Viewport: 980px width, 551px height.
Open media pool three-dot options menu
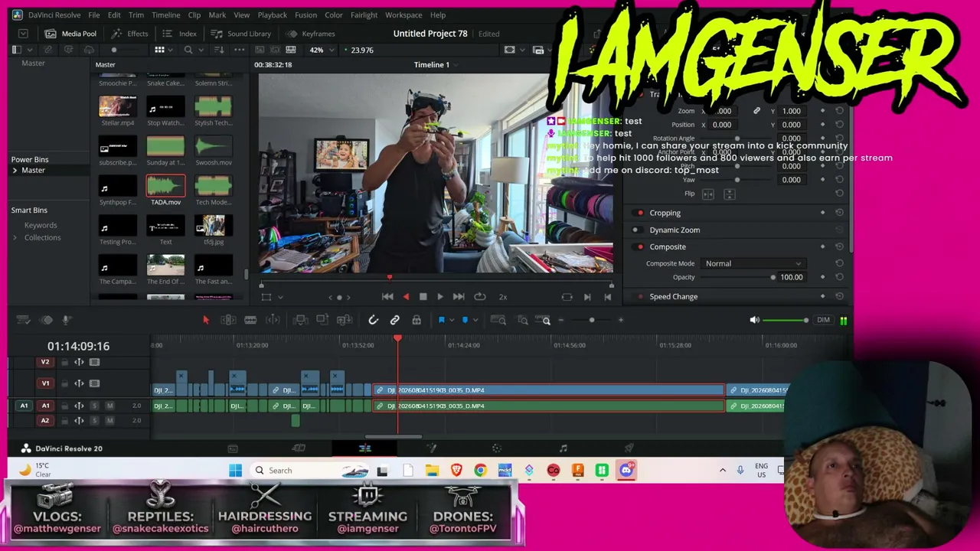coord(239,50)
